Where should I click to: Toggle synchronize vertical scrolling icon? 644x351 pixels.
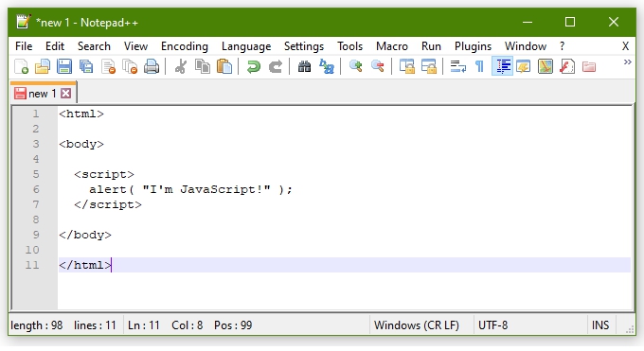click(407, 66)
